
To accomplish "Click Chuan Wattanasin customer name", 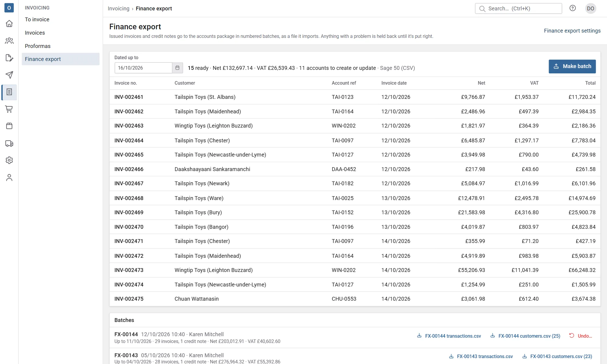I will pos(197,299).
